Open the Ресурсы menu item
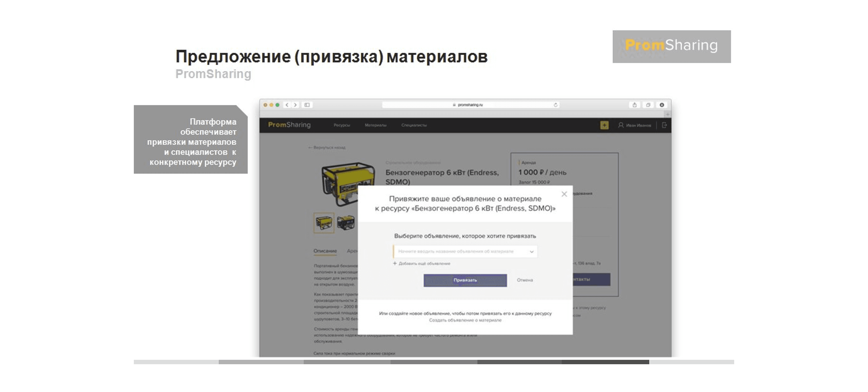The height and width of the screenshot is (392, 868). pyautogui.click(x=342, y=125)
